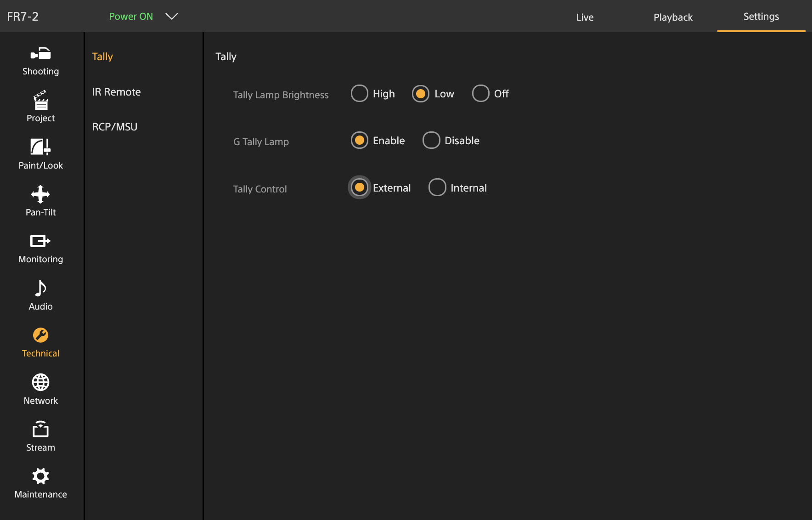Select Low tally lamp brightness
This screenshot has height=520, width=812.
point(421,94)
